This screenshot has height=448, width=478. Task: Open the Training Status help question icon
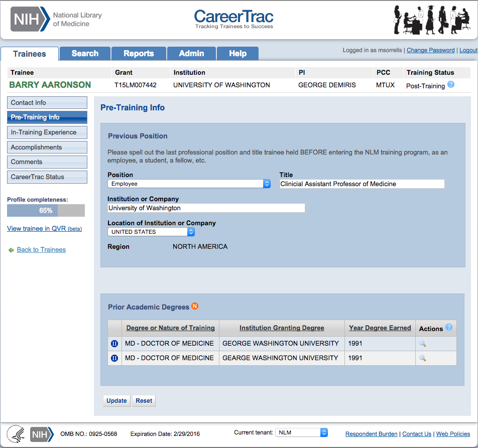pos(451,85)
